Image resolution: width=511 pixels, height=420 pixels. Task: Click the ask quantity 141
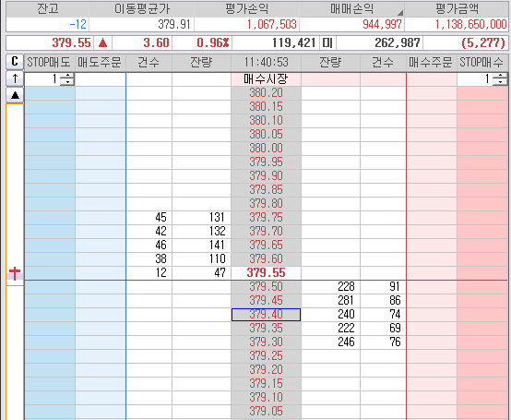tap(217, 246)
